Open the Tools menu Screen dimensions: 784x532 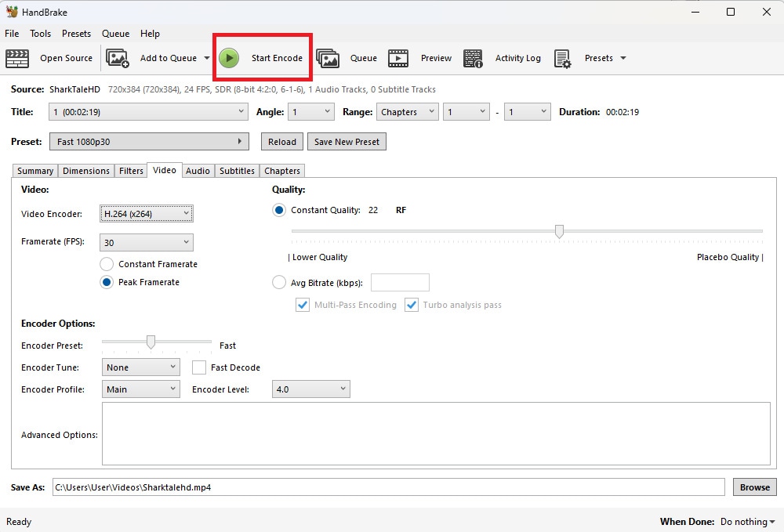coord(41,34)
